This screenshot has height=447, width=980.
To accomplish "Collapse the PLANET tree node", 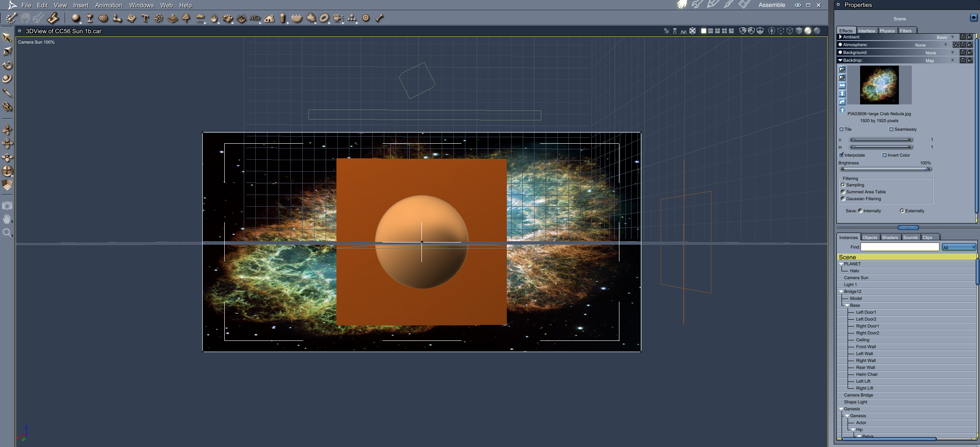I will pyautogui.click(x=841, y=264).
